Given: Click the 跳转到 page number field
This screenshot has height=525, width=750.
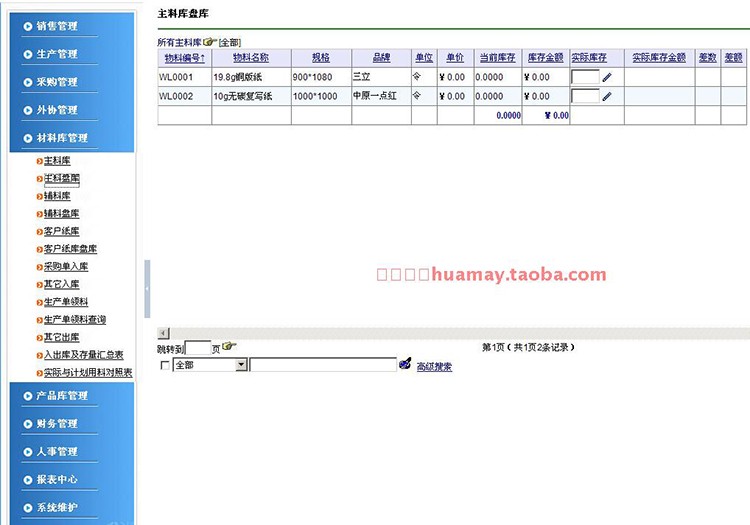Looking at the screenshot, I should pos(198,348).
